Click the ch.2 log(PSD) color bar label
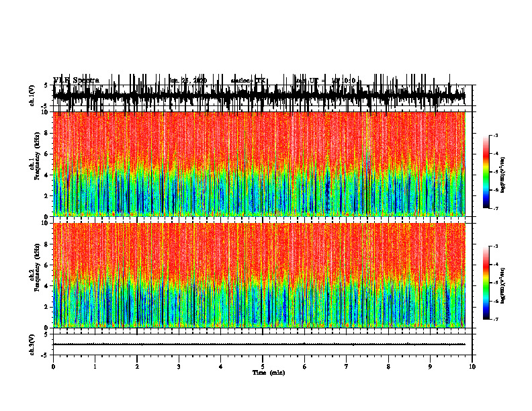This screenshot has width=532, height=411. click(x=502, y=284)
